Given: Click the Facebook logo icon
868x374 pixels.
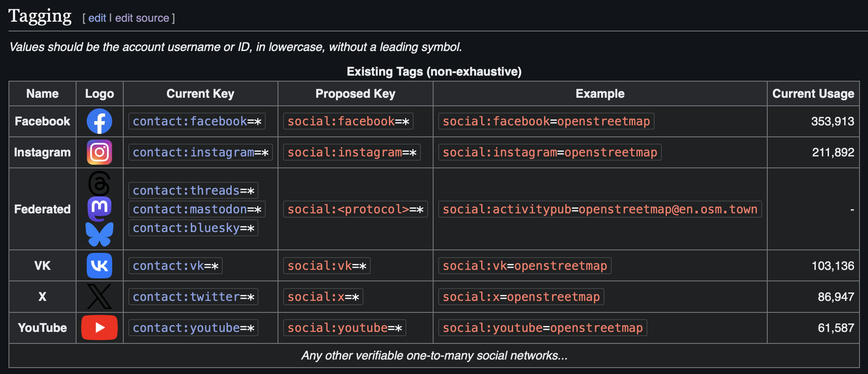Looking at the screenshot, I should pos(99,121).
